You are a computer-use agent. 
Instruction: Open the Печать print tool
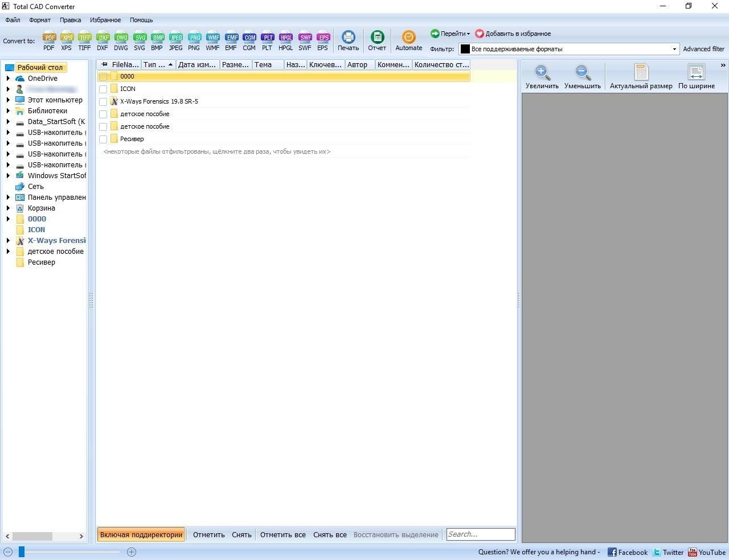click(348, 40)
